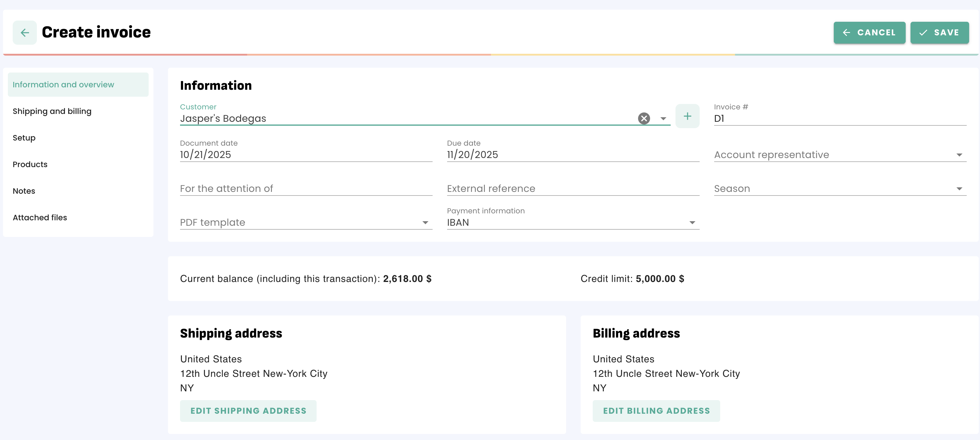Click the External reference field
Image resolution: width=980 pixels, height=440 pixels.
[x=572, y=189]
